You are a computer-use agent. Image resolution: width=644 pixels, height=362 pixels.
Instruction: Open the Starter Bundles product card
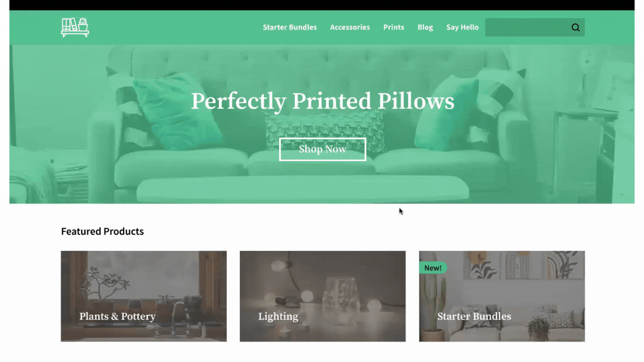(502, 296)
